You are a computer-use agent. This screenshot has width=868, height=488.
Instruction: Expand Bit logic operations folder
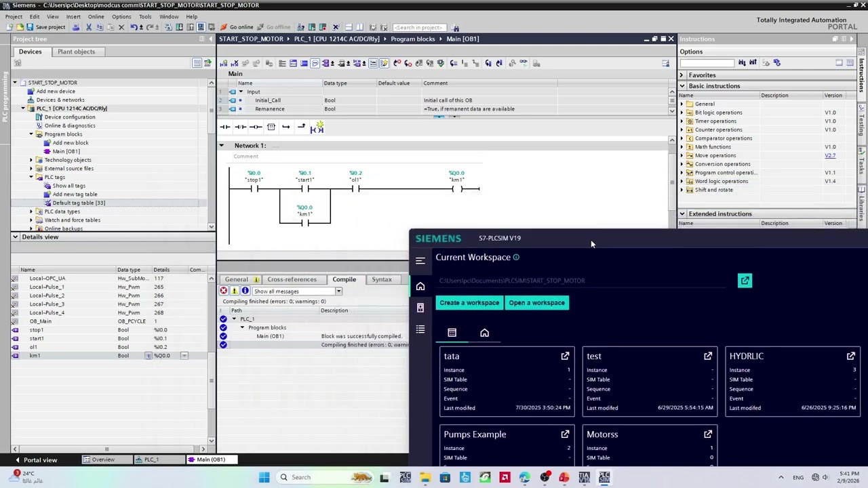(682, 113)
